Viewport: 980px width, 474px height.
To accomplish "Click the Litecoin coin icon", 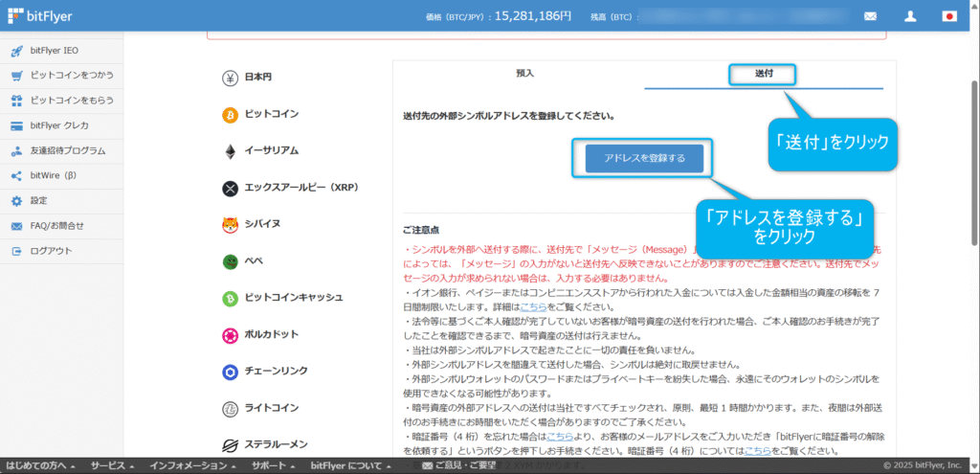I will click(x=230, y=410).
